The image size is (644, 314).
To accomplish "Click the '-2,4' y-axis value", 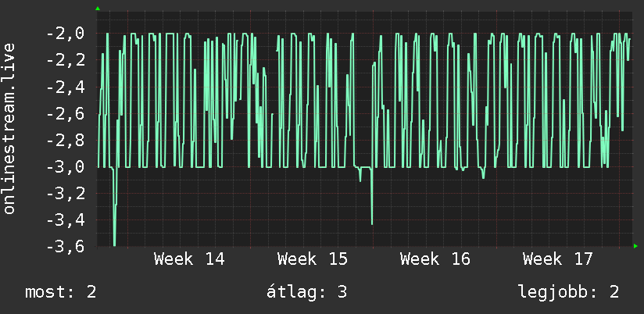I will coord(66,87).
